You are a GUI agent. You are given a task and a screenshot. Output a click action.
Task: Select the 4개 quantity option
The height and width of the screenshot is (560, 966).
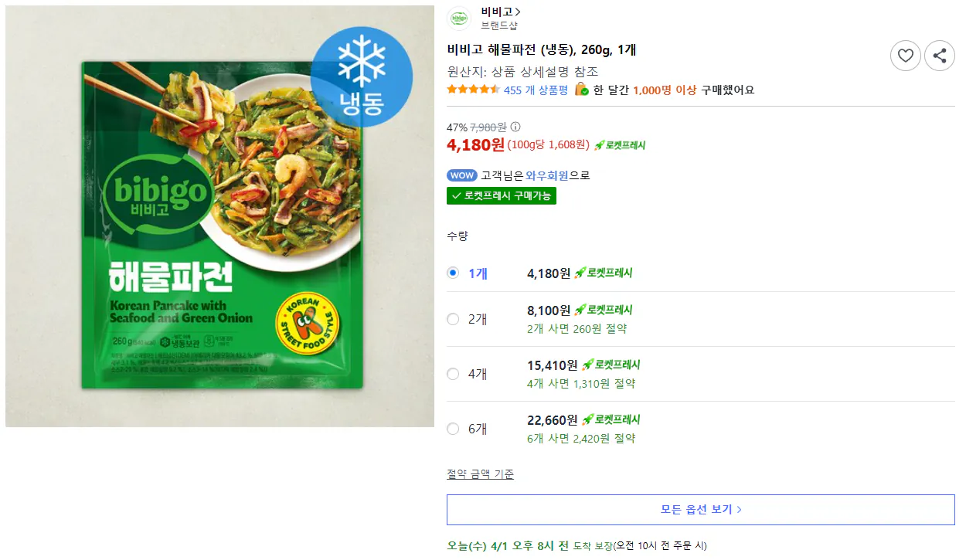453,373
